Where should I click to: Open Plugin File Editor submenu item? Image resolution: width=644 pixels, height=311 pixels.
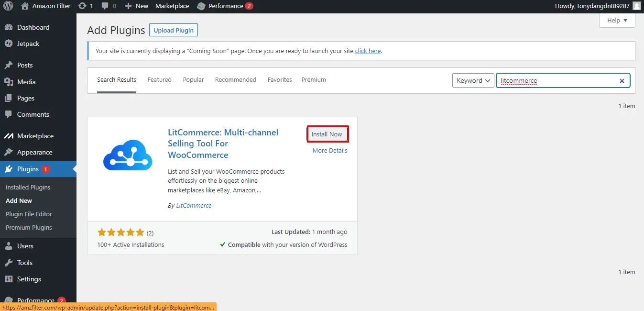[x=29, y=214]
